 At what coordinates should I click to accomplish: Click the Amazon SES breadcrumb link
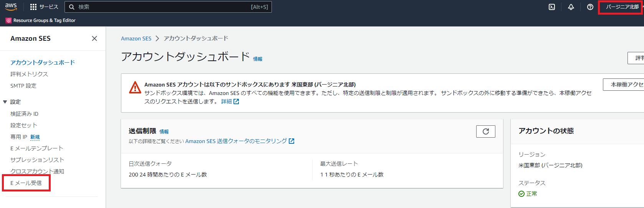coord(136,38)
